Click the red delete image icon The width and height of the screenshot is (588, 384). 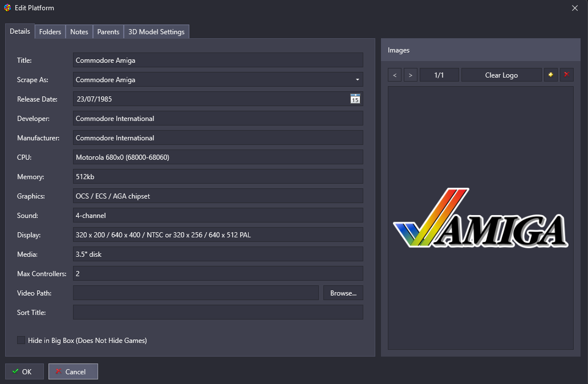click(x=567, y=75)
